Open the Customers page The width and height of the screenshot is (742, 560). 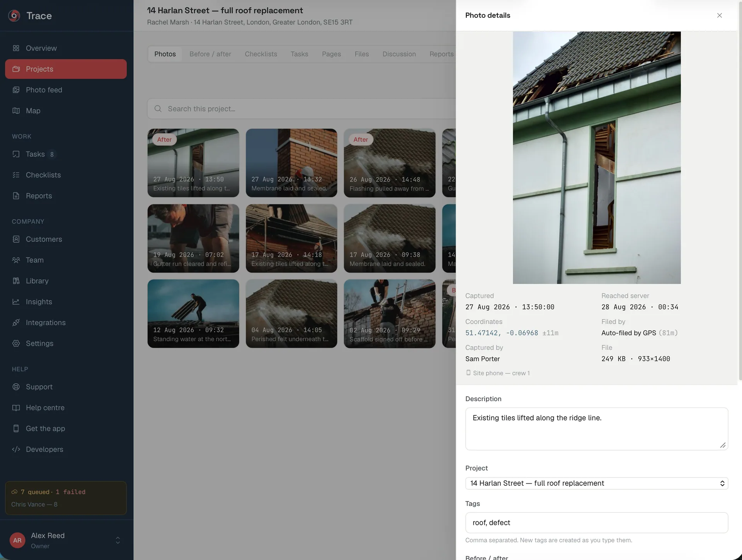pyautogui.click(x=66, y=239)
